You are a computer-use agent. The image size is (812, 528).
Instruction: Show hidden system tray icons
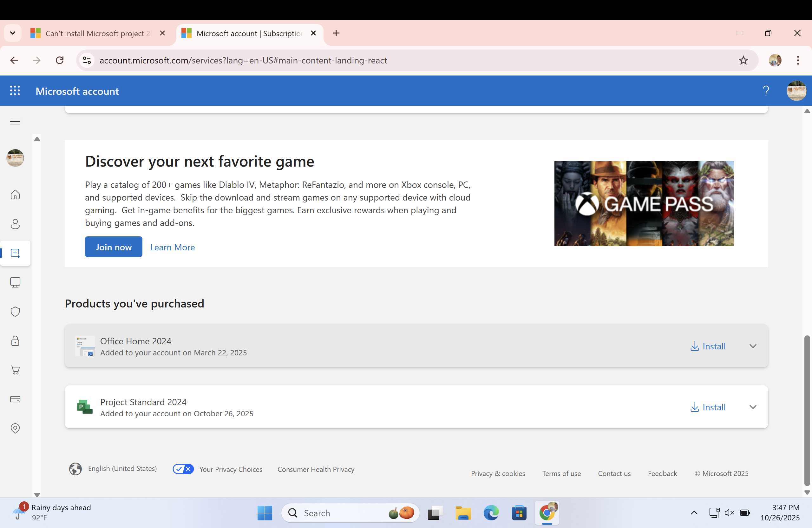coord(694,513)
